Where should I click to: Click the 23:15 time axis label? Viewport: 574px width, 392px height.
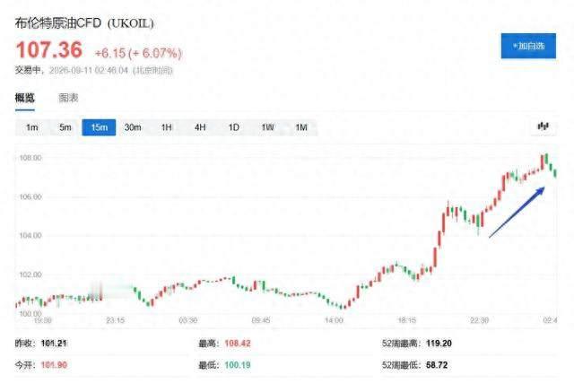tap(116, 320)
